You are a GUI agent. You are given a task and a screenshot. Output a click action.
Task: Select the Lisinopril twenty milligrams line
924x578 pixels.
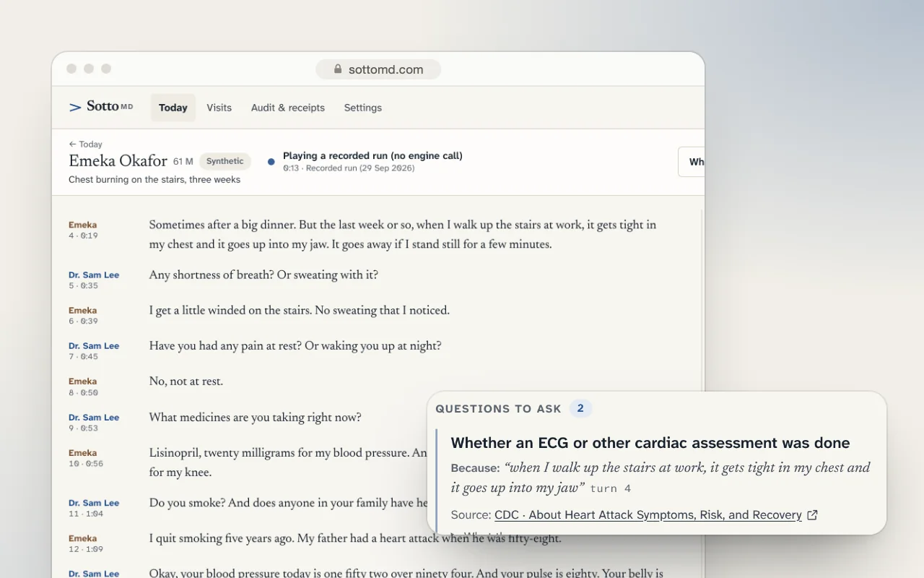pyautogui.click(x=288, y=462)
